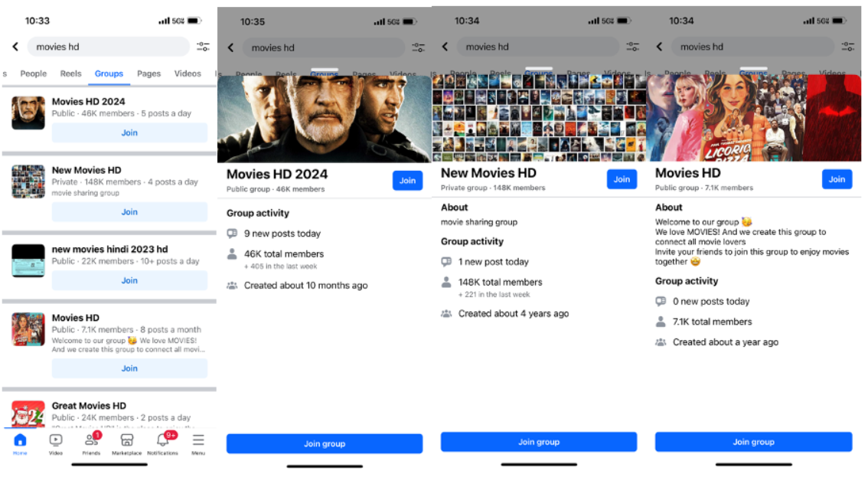The height and width of the screenshot is (487, 868).
Task: Switch to the Reels search tab
Action: coord(71,74)
